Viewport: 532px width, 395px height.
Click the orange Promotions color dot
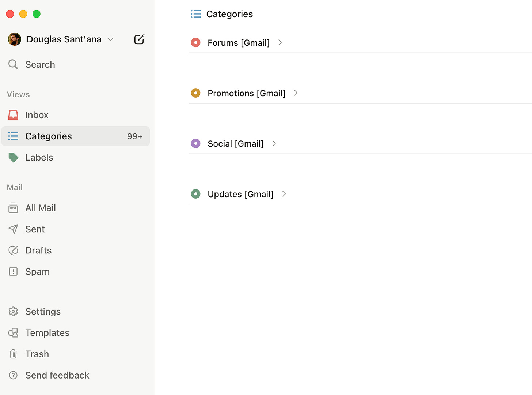click(x=195, y=93)
